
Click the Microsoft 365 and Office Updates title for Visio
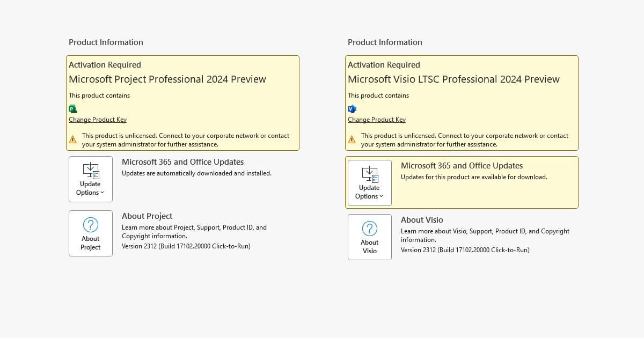(462, 165)
